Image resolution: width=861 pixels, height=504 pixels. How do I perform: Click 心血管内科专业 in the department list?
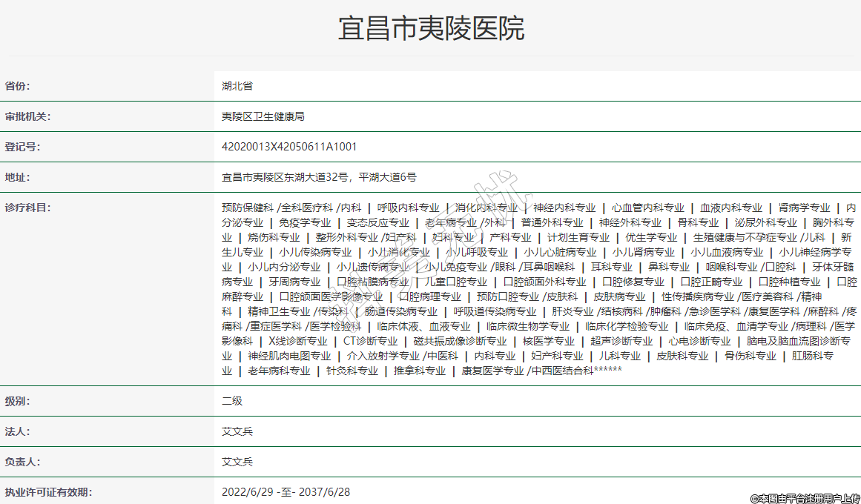[648, 208]
